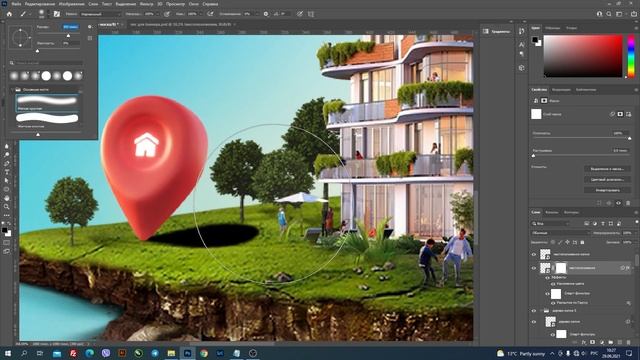The height and width of the screenshot is (360, 640).
Task: Select the Path Selection tool
Action: pos(7,180)
